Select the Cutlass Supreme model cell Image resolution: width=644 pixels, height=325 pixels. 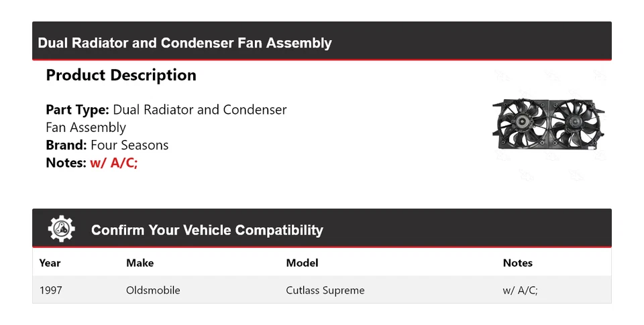[x=325, y=290]
